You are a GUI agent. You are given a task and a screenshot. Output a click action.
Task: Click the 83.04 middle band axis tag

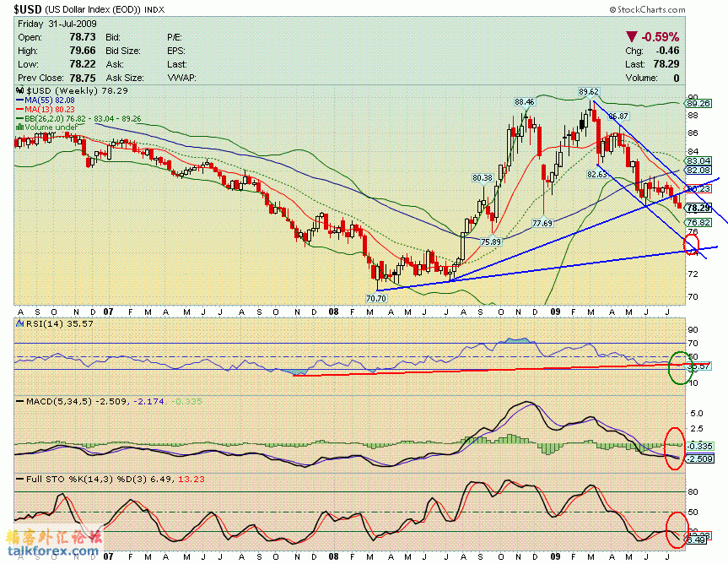pos(698,160)
